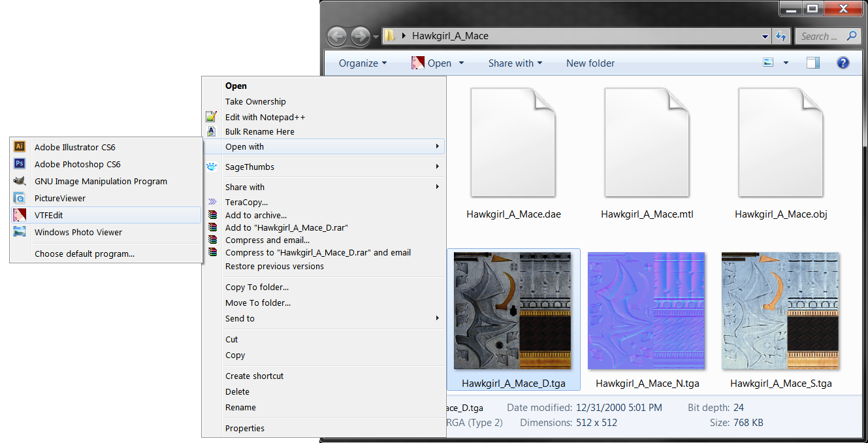This screenshot has width=868, height=443.
Task: Click Edit with Notepad++
Action: (323, 117)
